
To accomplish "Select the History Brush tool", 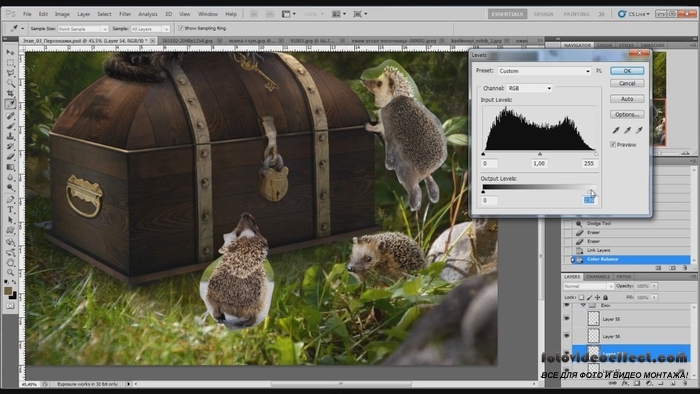I will (x=10, y=146).
